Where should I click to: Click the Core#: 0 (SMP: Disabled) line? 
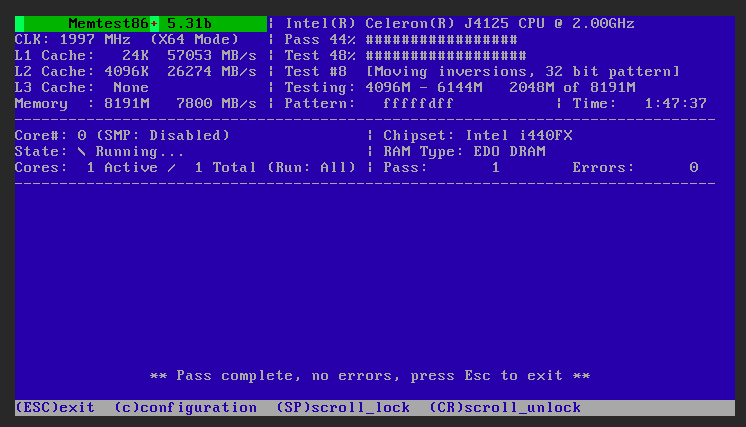[122, 136]
